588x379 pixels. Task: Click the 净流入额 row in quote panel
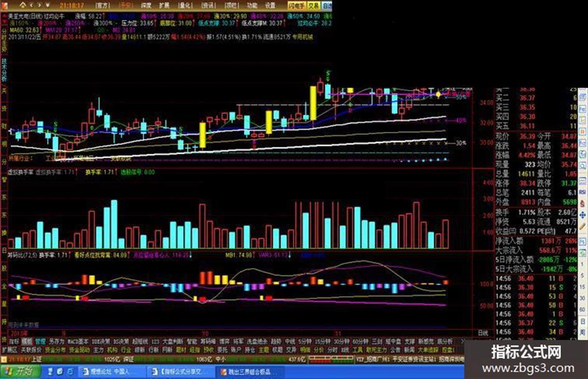coord(536,241)
